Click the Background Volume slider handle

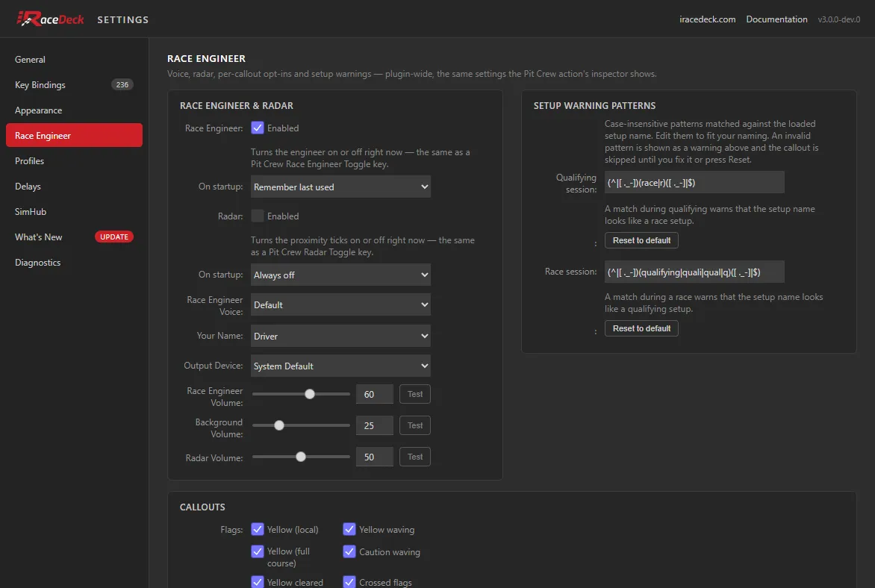279,425
